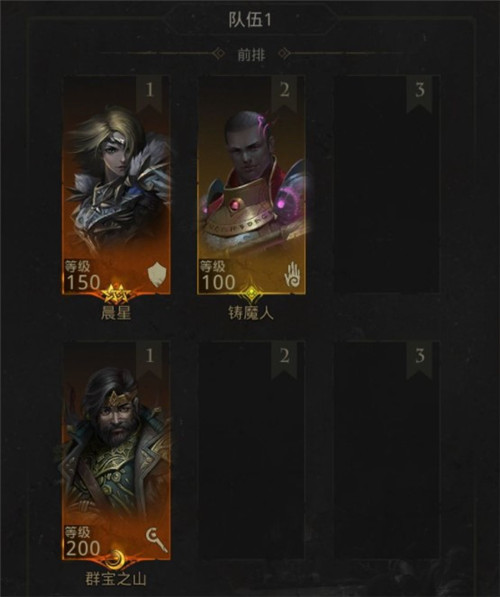The height and width of the screenshot is (597, 500).
Task: Click the 群宝之山 name label
Action: click(116, 579)
